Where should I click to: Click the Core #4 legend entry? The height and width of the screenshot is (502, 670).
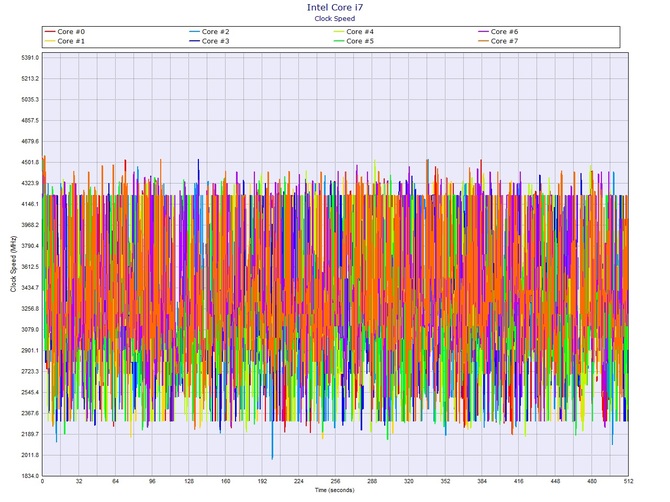[354, 32]
